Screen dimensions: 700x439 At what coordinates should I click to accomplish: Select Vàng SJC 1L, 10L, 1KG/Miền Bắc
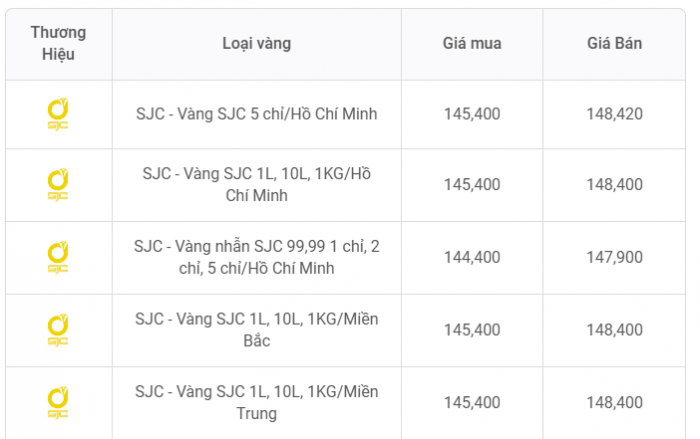pos(257,330)
